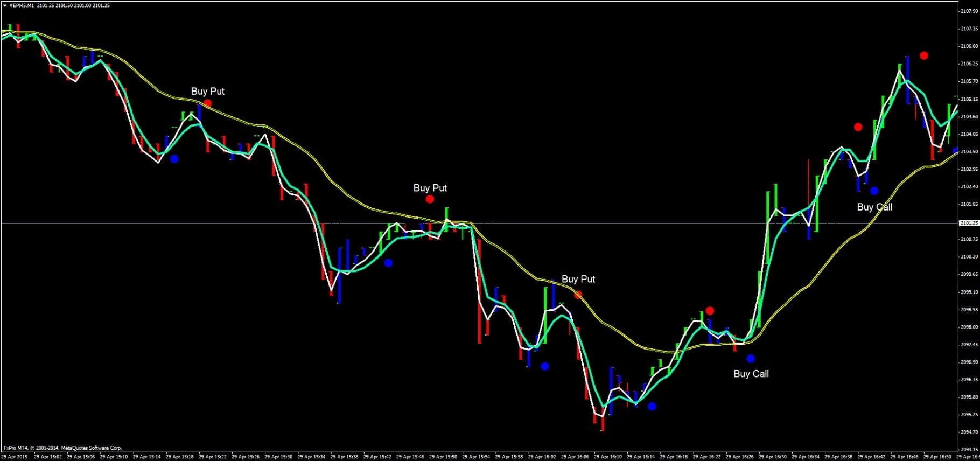Click the 2107.90 price scale label
980x461 pixels.
point(969,11)
